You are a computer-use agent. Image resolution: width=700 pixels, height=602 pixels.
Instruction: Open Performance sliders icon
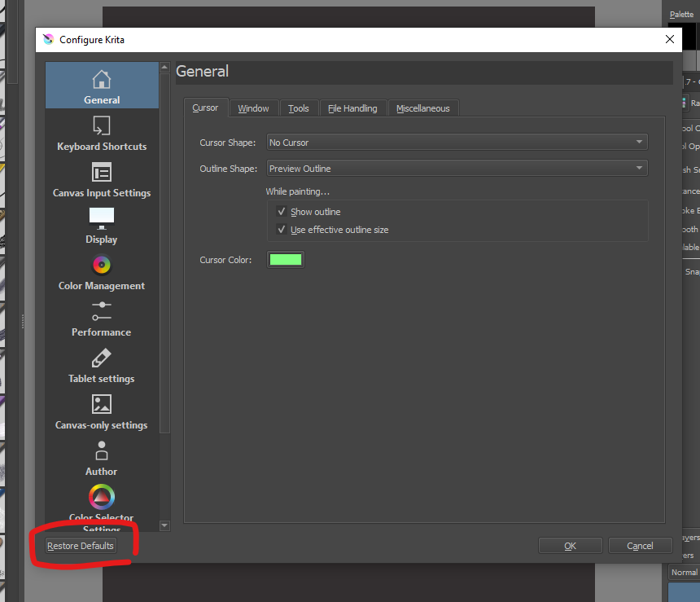pyautogui.click(x=102, y=311)
